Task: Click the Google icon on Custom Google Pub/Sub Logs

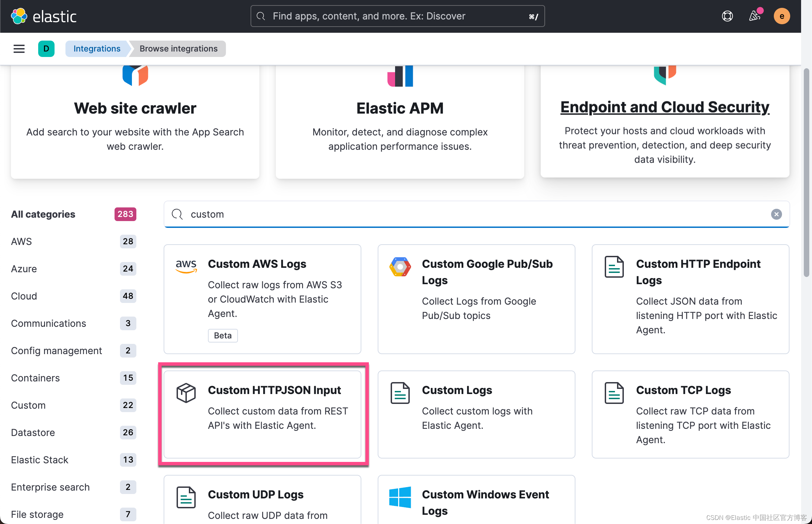Action: pyautogui.click(x=400, y=267)
